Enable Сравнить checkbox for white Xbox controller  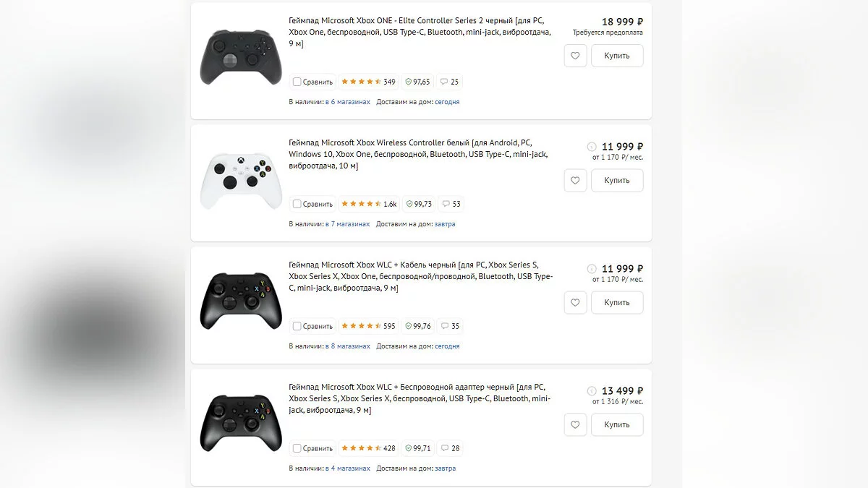pyautogui.click(x=297, y=204)
